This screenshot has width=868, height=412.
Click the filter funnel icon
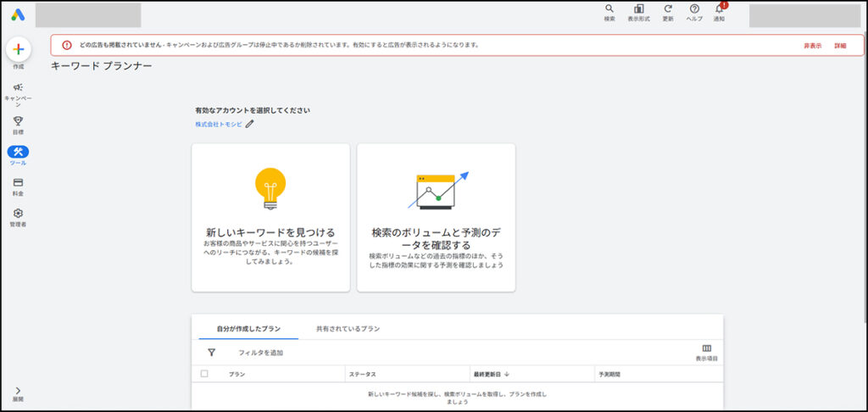point(211,352)
